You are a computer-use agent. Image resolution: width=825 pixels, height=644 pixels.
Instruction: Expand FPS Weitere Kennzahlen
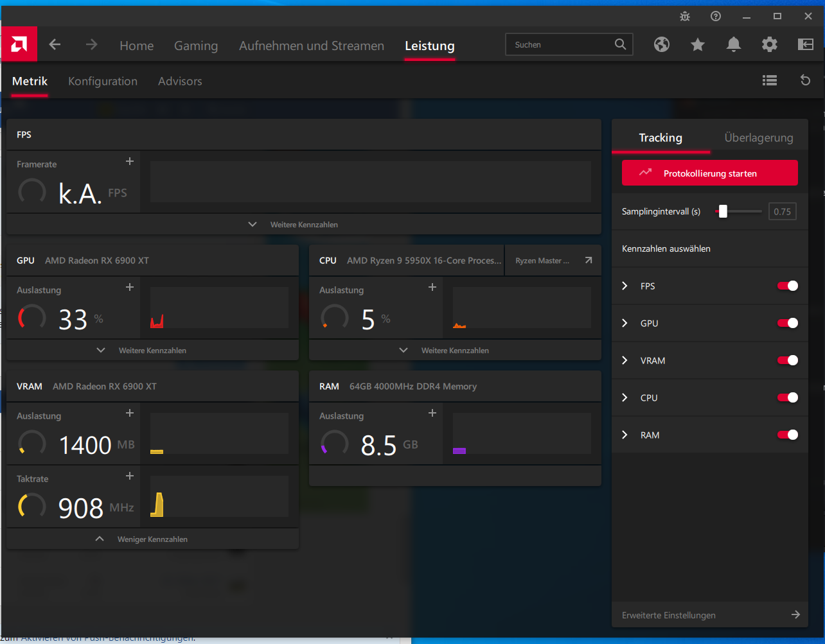click(303, 225)
